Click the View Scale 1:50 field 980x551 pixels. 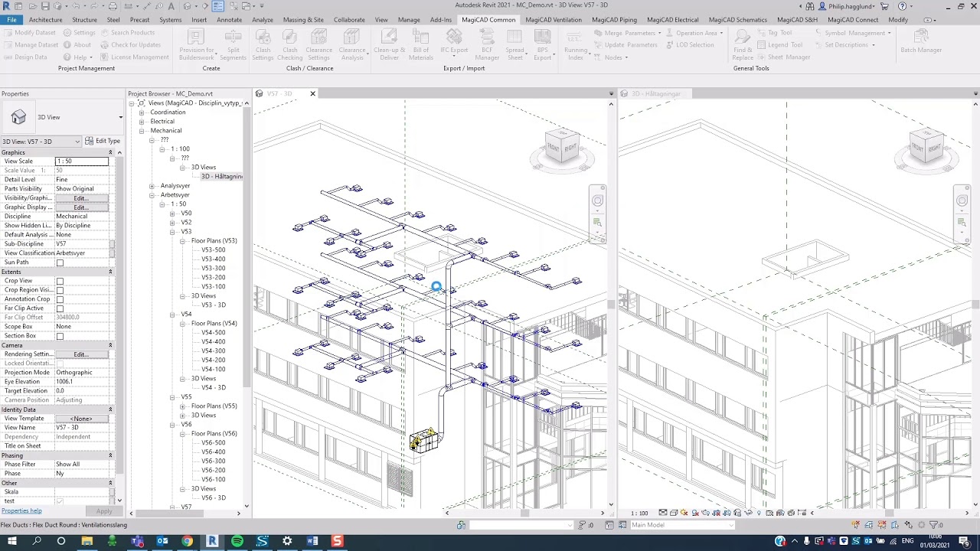pyautogui.click(x=81, y=161)
